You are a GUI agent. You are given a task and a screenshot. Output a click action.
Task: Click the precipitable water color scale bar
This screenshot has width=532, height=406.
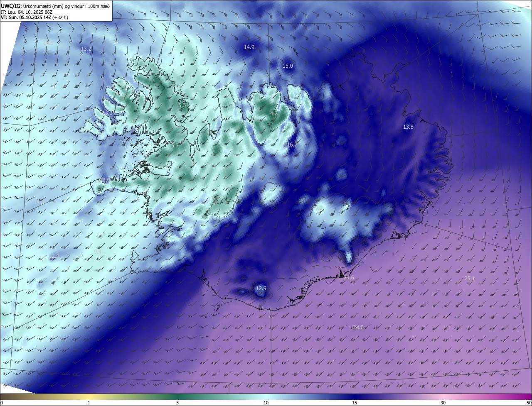pos(266,397)
